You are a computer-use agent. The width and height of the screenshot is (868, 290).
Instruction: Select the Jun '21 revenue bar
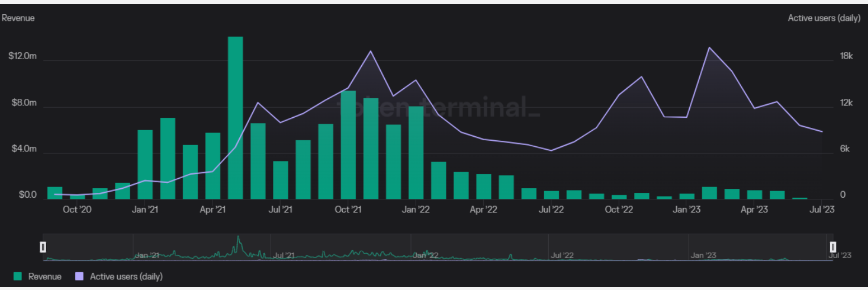tap(258, 162)
